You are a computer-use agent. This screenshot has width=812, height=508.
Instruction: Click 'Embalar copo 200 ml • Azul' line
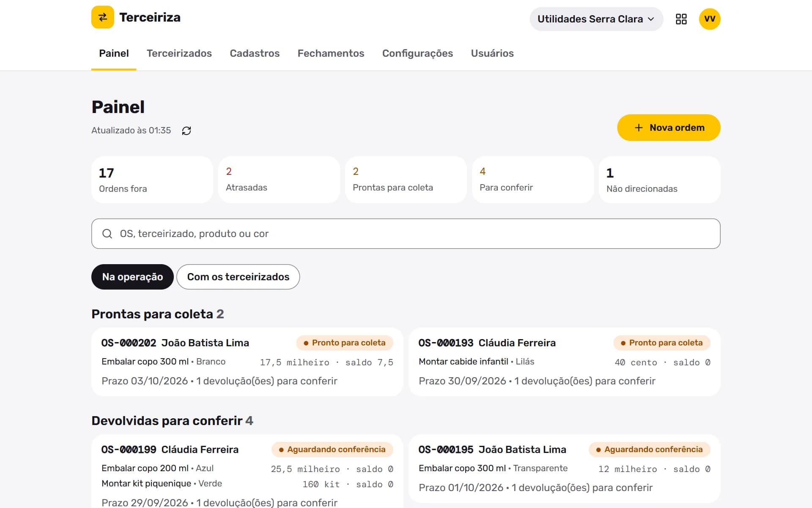click(x=157, y=468)
